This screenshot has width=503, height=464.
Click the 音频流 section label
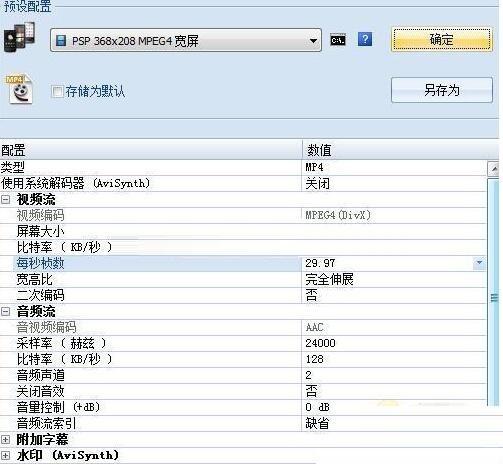[36, 312]
